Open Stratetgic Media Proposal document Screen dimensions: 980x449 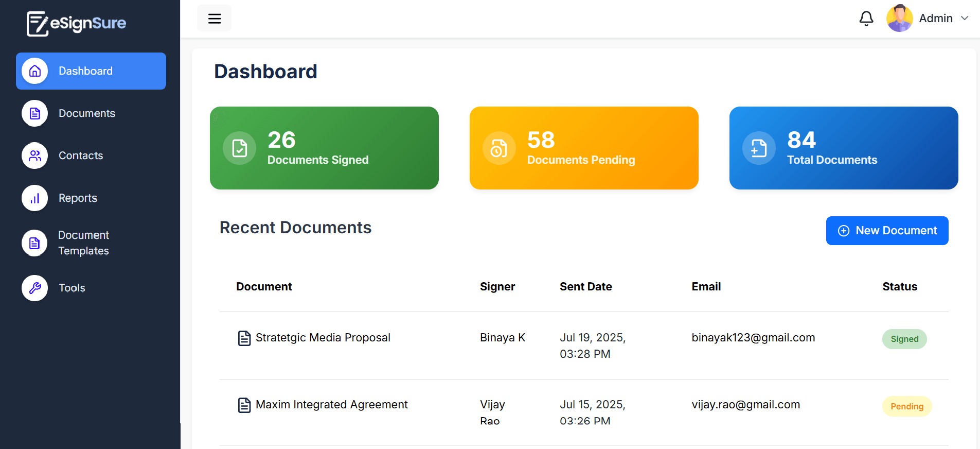[x=323, y=338]
